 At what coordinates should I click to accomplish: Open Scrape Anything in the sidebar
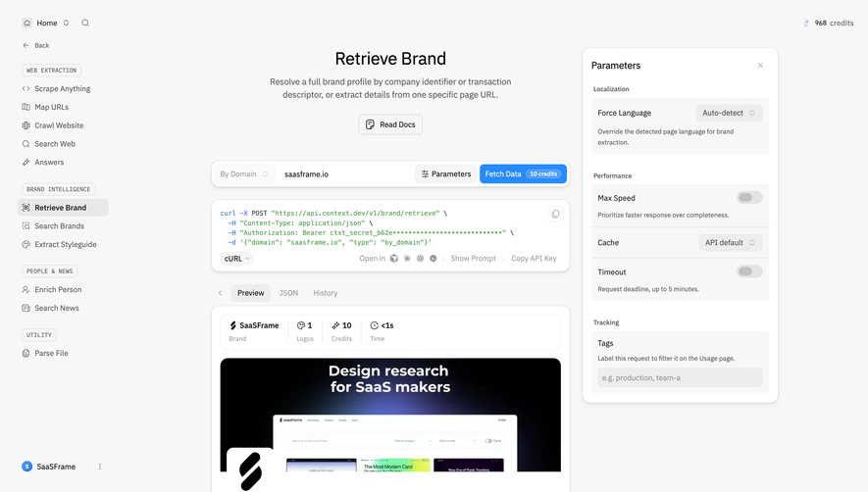click(63, 88)
